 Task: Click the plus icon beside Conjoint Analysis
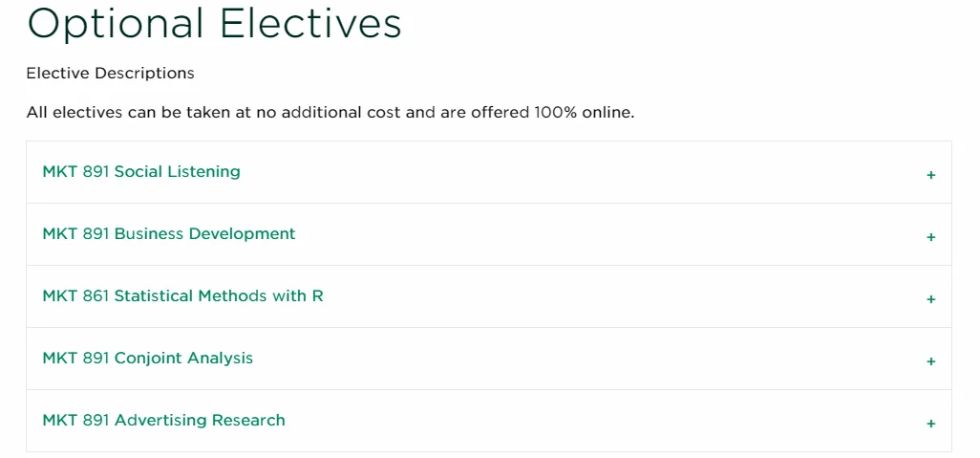coord(930,361)
